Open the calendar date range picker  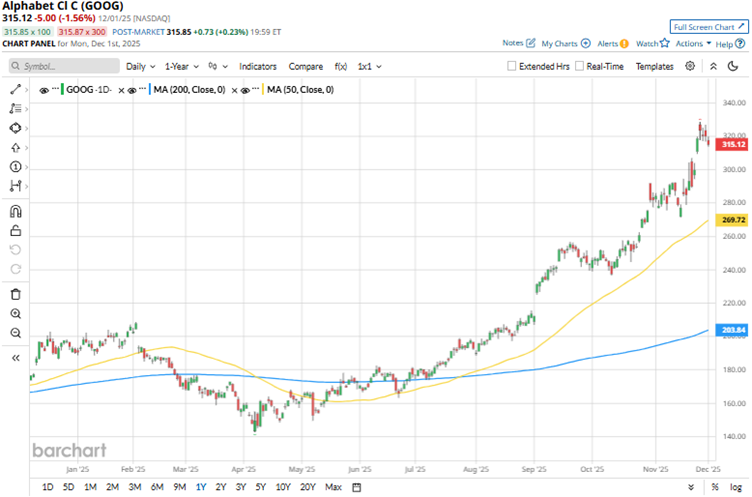356,487
